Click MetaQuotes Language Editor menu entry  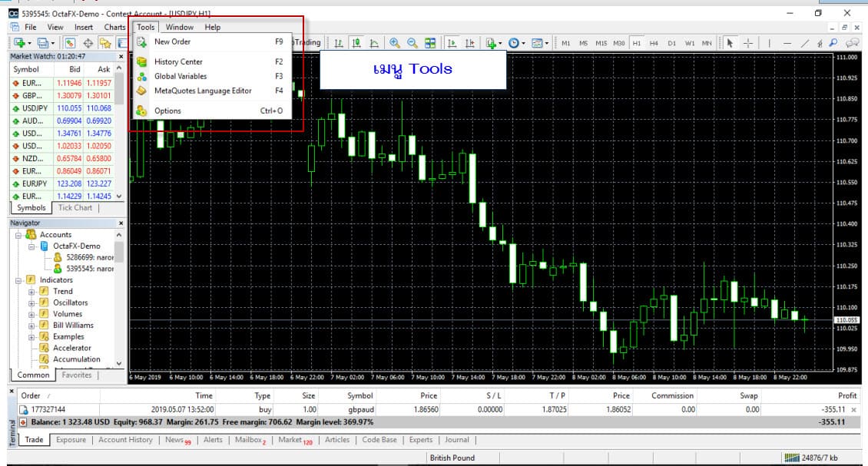[x=203, y=91]
